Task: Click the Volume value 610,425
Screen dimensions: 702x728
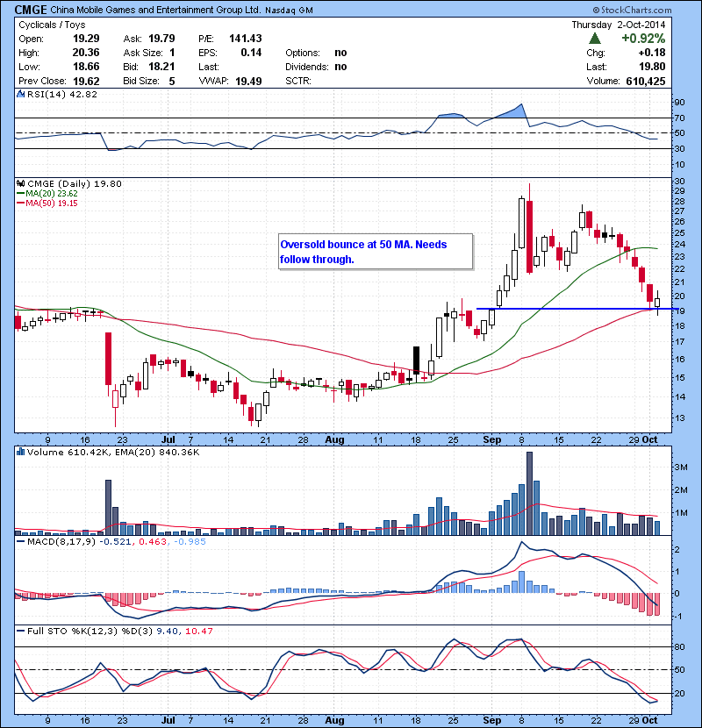Action: pos(646,82)
